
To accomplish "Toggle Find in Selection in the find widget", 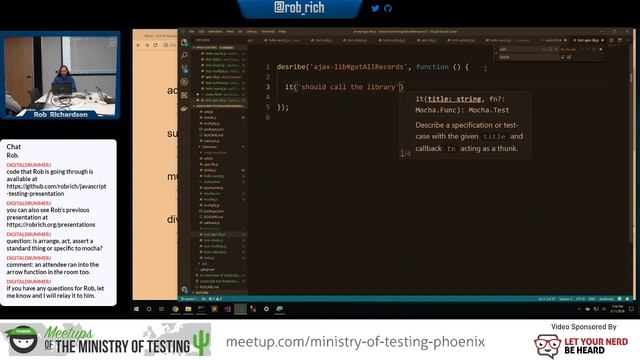I will (x=594, y=49).
